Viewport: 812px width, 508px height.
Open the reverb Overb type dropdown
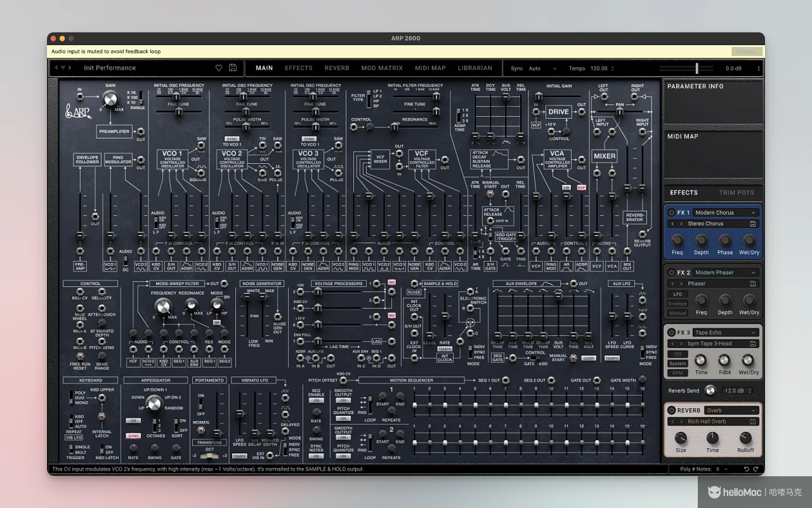731,410
